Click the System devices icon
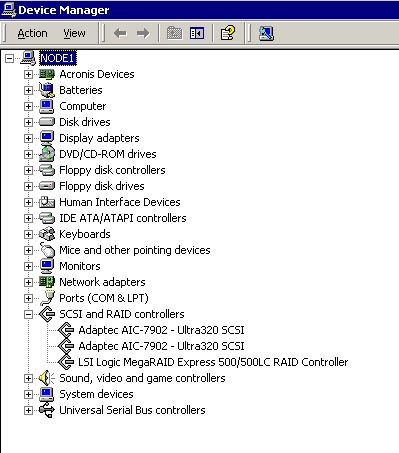 47,394
